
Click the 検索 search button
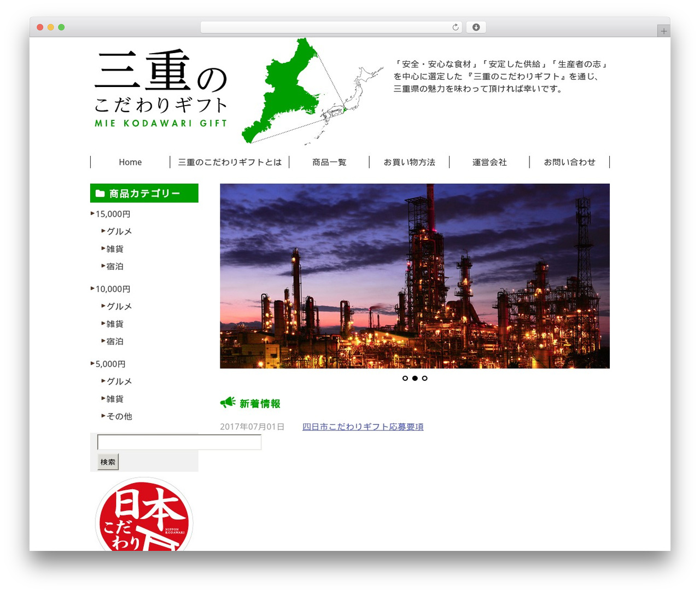[x=108, y=462]
